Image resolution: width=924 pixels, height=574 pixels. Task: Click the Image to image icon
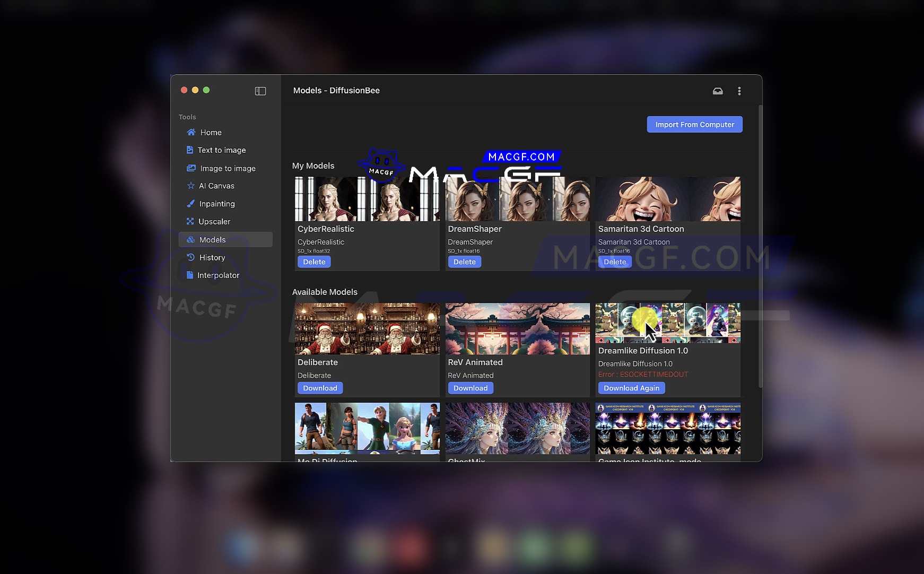pyautogui.click(x=191, y=168)
